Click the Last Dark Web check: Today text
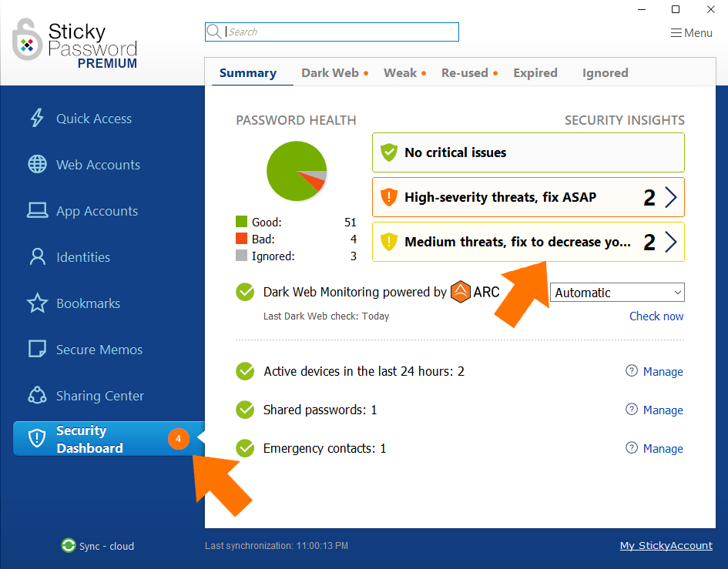 [x=326, y=316]
